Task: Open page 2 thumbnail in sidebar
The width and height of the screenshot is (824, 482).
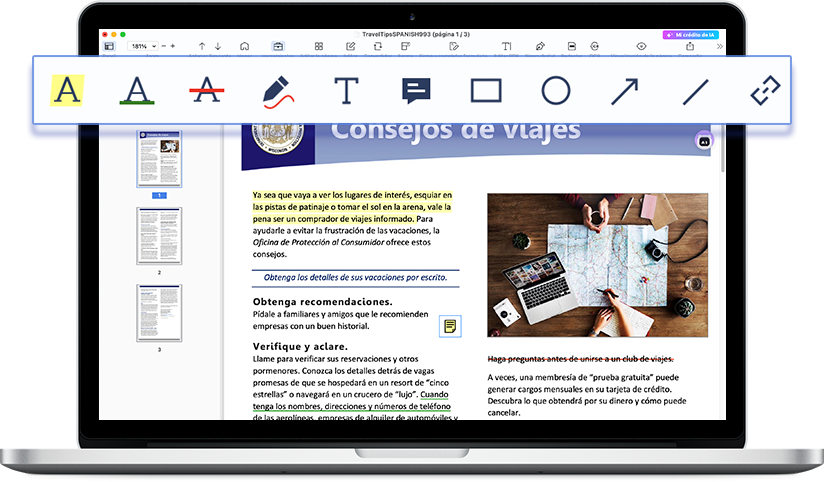Action: click(159, 236)
